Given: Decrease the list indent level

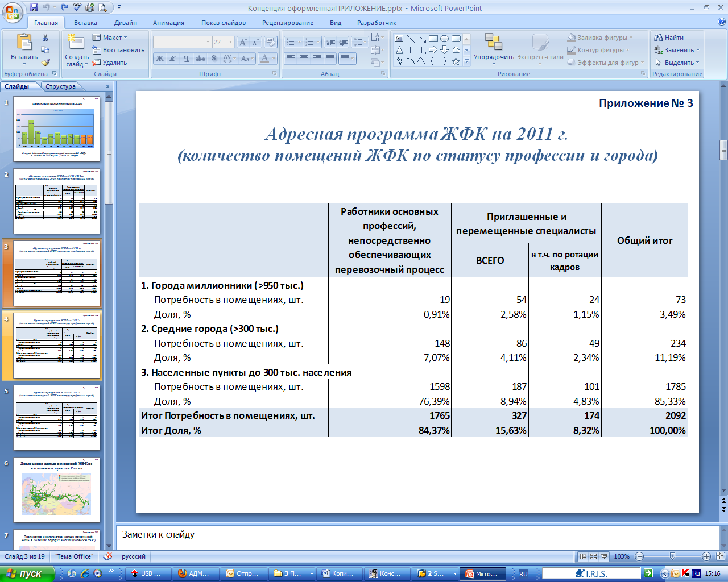Looking at the screenshot, I should tap(330, 42).
